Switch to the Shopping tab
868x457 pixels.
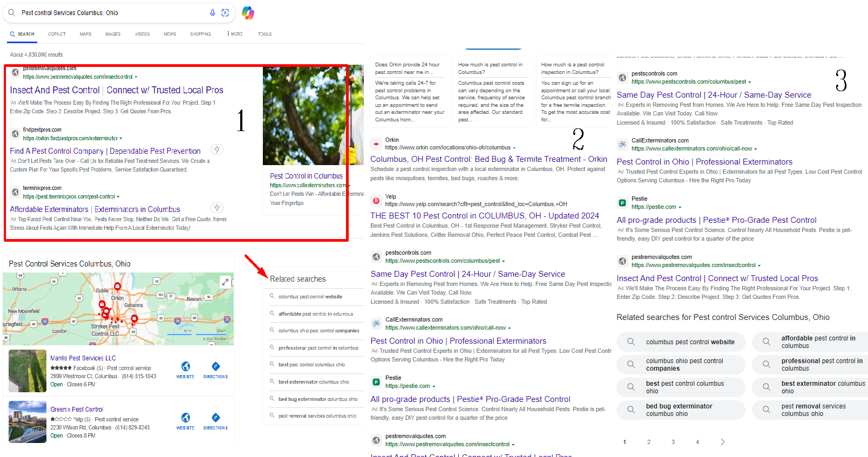[200, 34]
